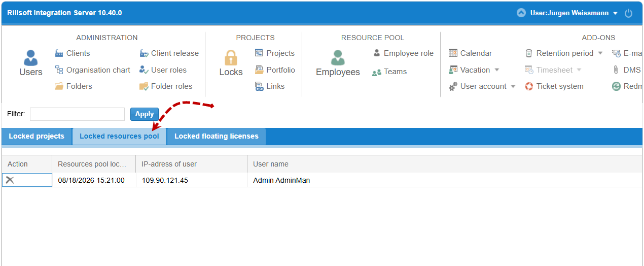
Task: Select the IP cell 109.90.121.45
Action: (x=191, y=180)
